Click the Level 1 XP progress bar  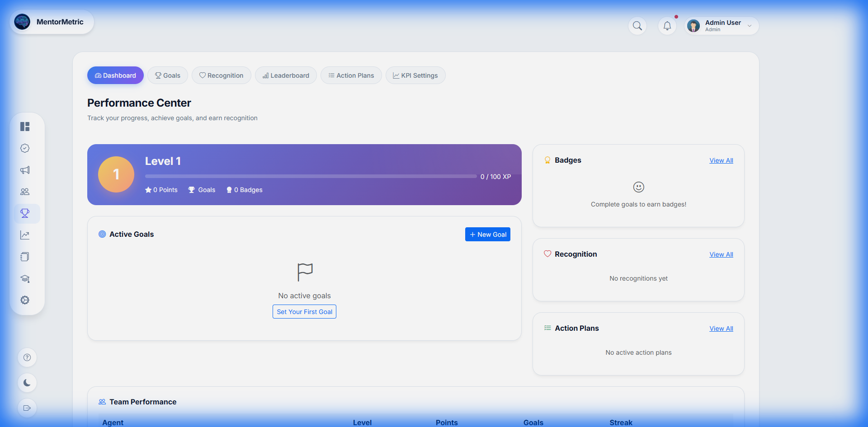click(x=311, y=176)
